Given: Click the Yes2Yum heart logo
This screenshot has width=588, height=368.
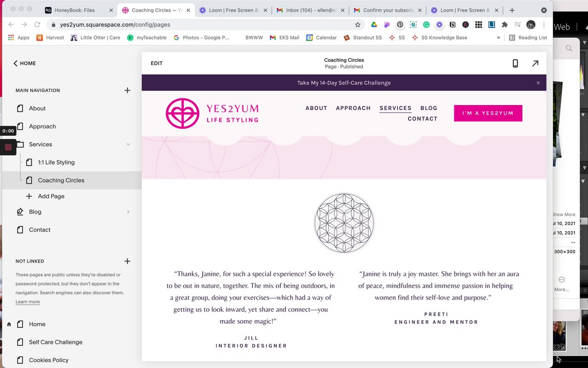Looking at the screenshot, I should coord(182,113).
